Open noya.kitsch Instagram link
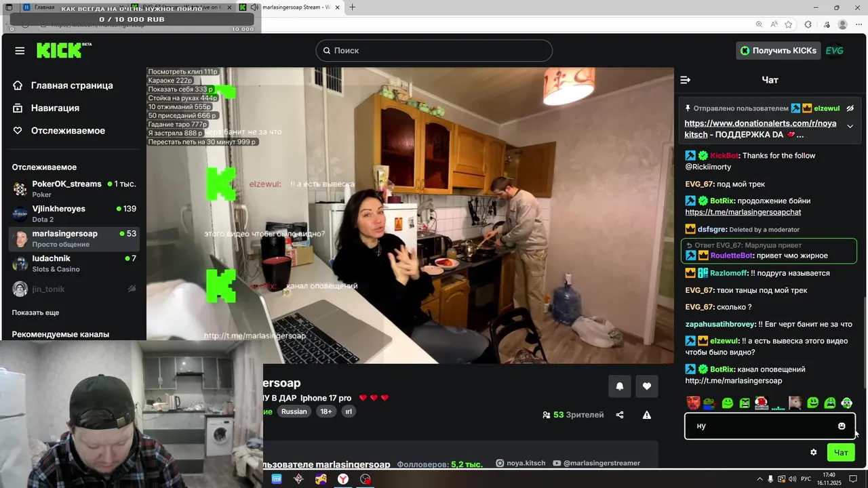This screenshot has height=488, width=868. click(520, 463)
